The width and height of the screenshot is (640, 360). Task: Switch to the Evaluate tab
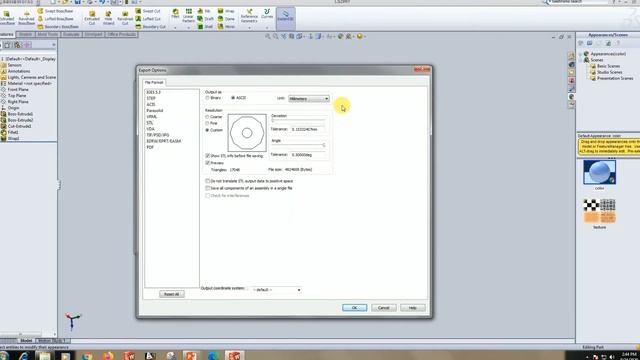(x=71, y=35)
